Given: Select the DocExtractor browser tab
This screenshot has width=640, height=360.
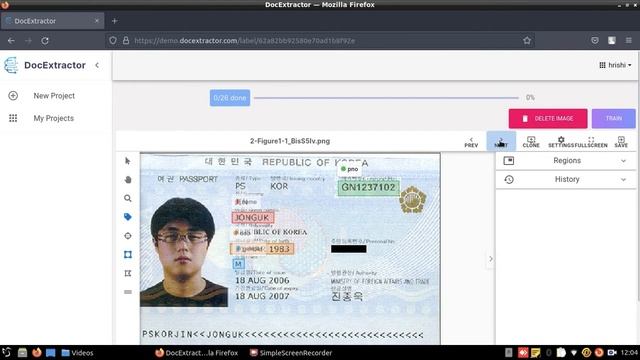Looking at the screenshot, I should 52,21.
